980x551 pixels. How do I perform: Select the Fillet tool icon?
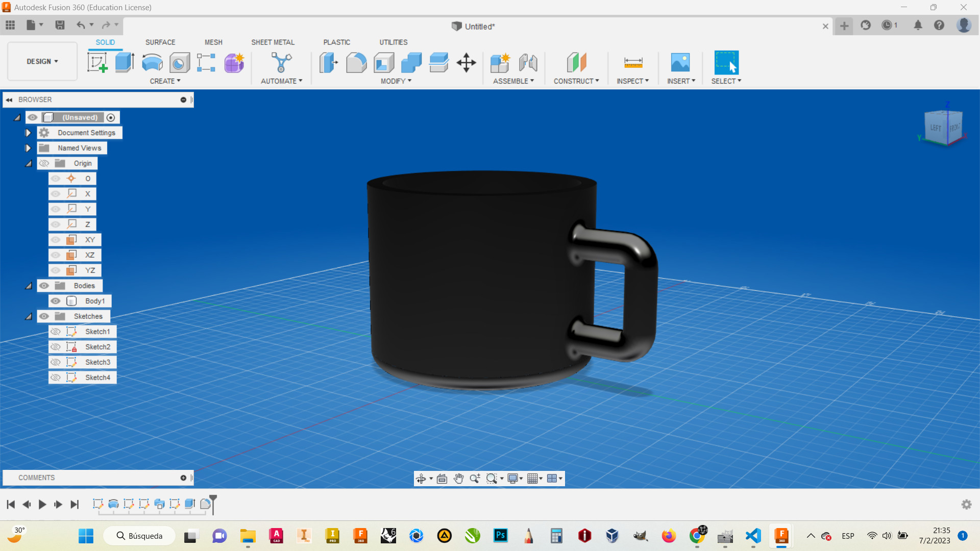pos(356,63)
